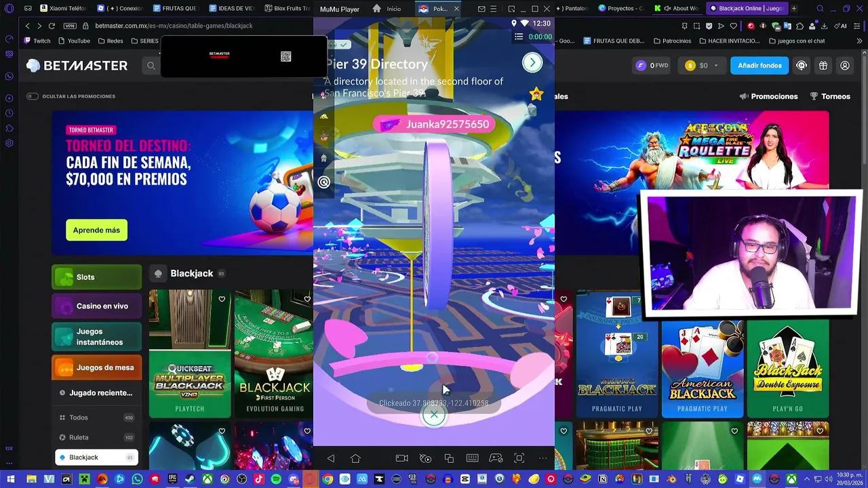Open browser extensions puzzle icon
Image resolution: width=868 pixels, height=488 pixels.
tap(800, 26)
